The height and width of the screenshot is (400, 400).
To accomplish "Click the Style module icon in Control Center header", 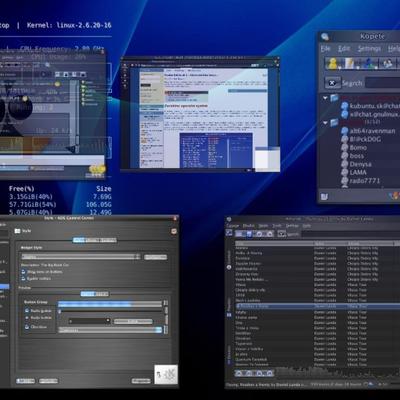I will (x=18, y=231).
